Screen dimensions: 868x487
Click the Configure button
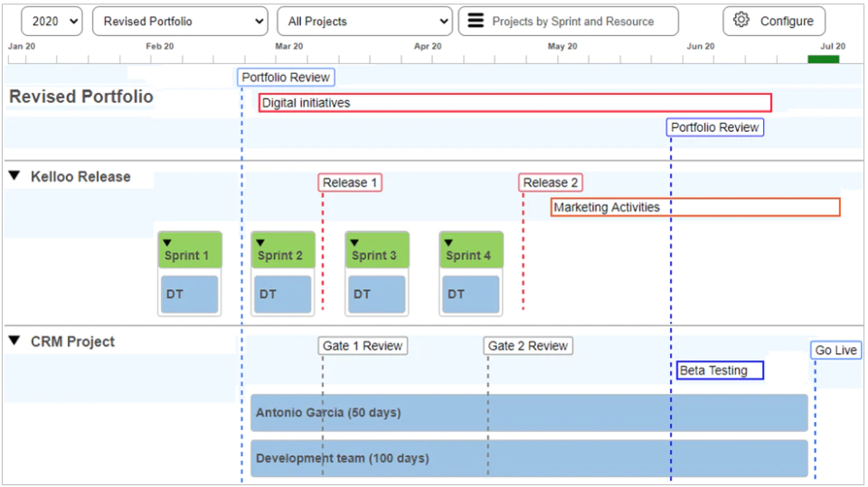point(774,21)
